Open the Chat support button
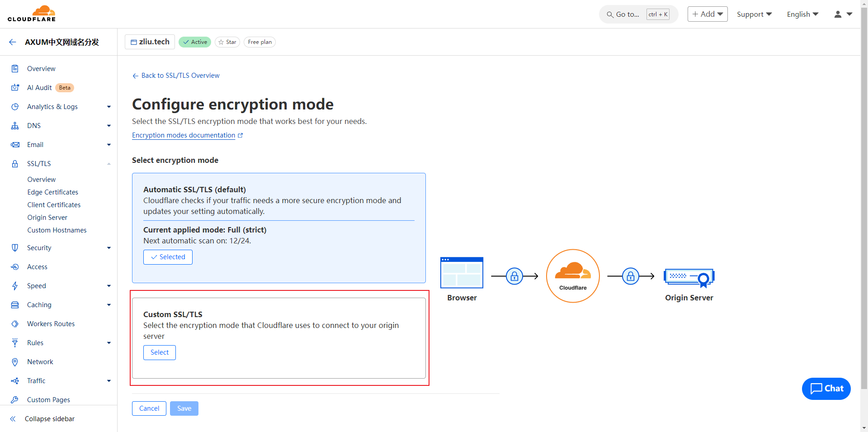This screenshot has width=868, height=432. [826, 389]
